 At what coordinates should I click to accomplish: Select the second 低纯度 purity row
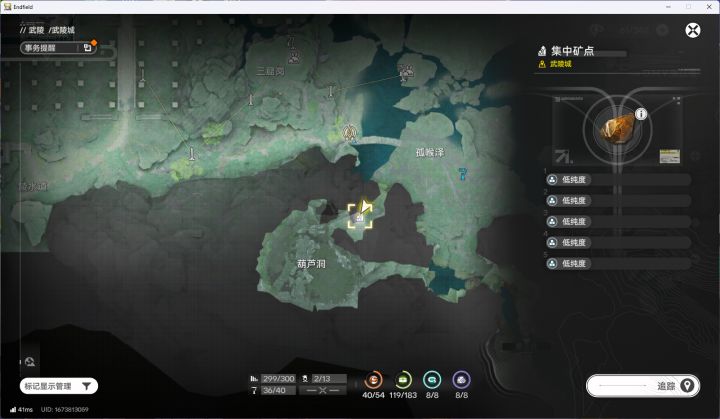coord(618,201)
